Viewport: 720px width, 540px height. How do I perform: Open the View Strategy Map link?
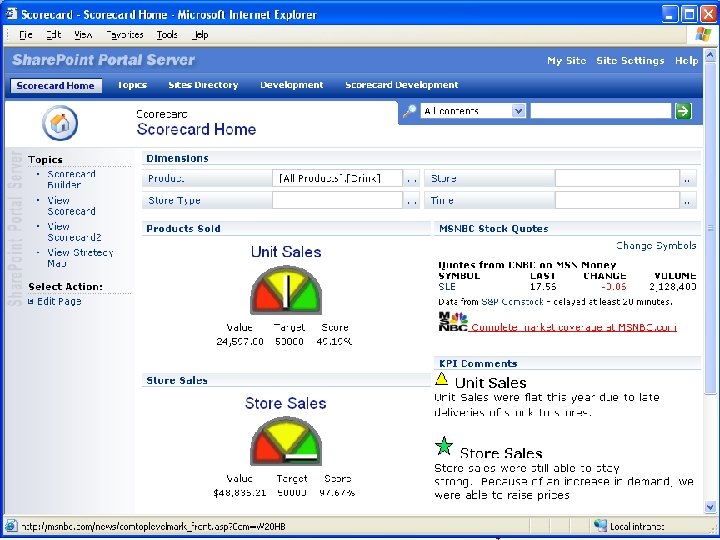(x=80, y=258)
